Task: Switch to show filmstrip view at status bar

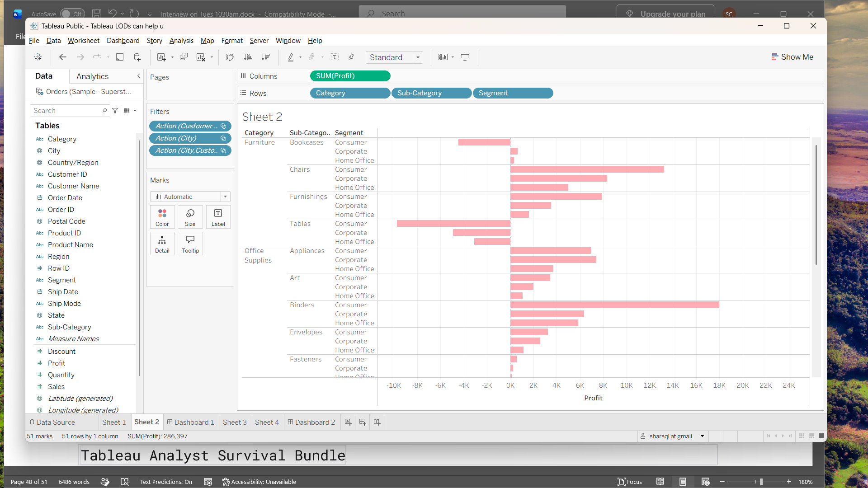Action: point(811,436)
